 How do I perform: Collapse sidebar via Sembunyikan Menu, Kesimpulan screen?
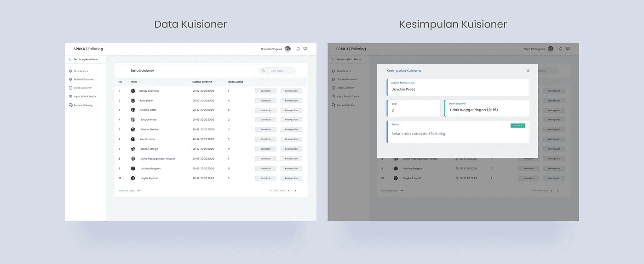pyautogui.click(x=346, y=59)
